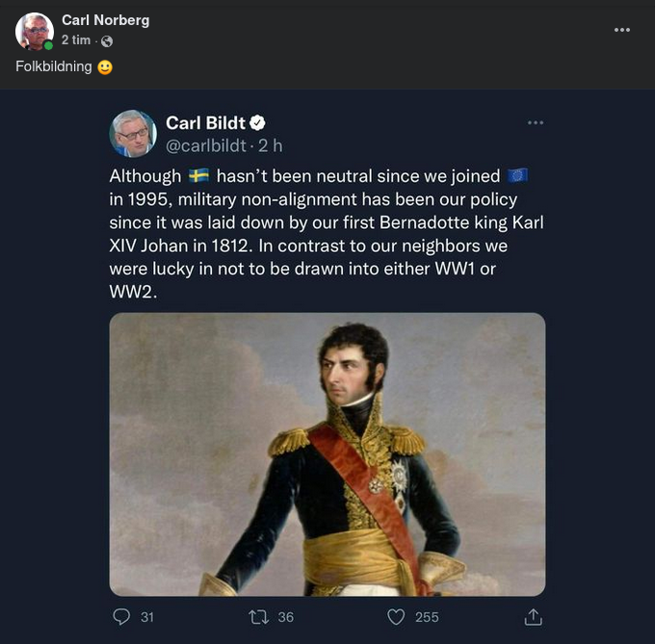Screen dimensions: 655x644
Task: Click the public globe privacy icon
Action: (106, 40)
